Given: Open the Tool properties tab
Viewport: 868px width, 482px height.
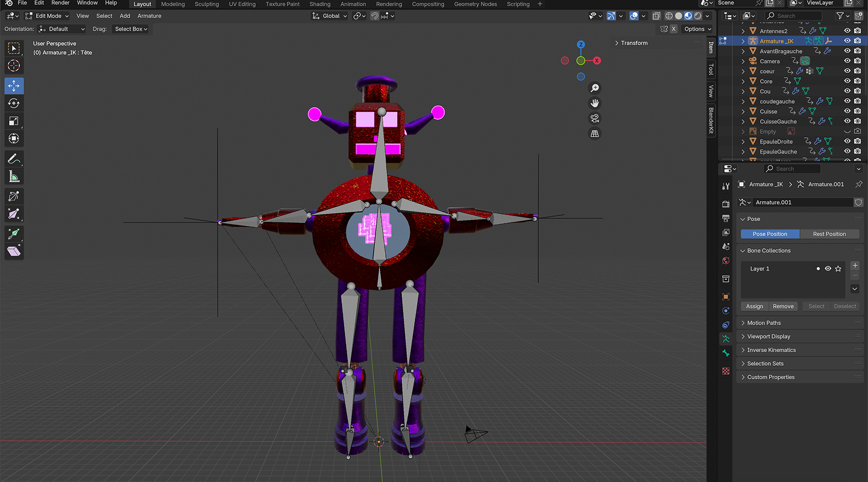Looking at the screenshot, I should (726, 186).
